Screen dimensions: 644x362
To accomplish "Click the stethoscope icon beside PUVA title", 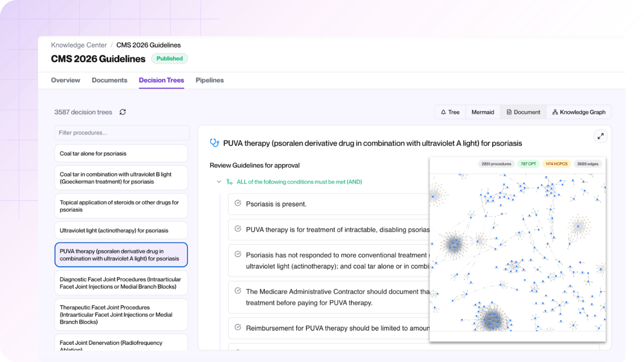I will [x=214, y=143].
